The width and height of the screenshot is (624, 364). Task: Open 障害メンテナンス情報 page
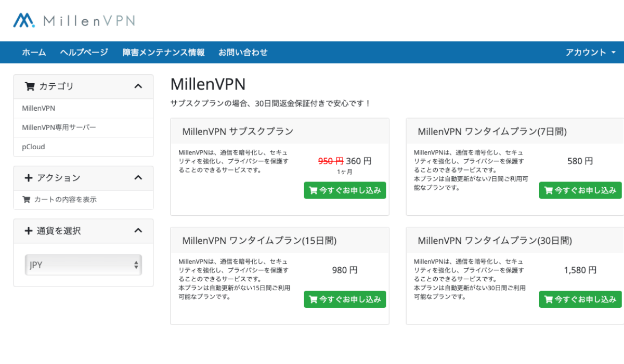coord(163,53)
